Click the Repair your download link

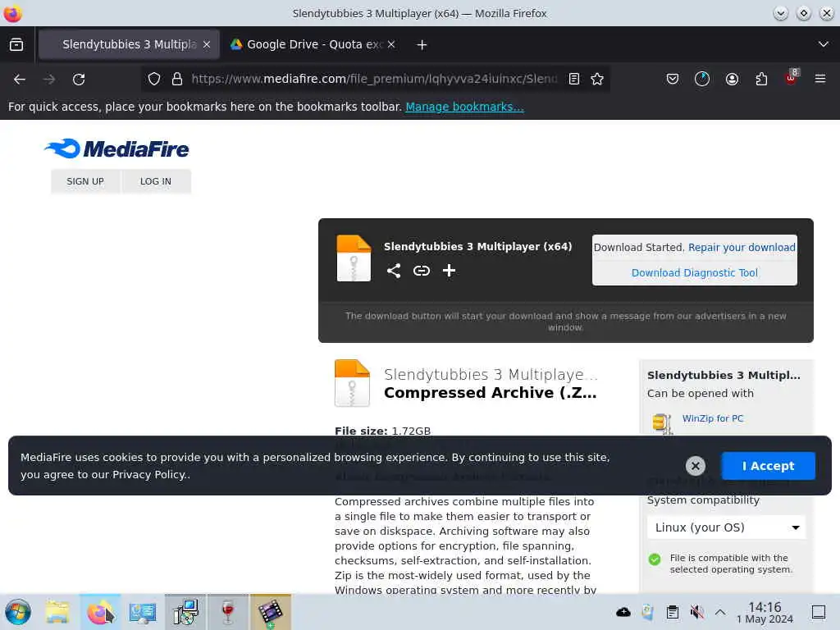click(742, 247)
